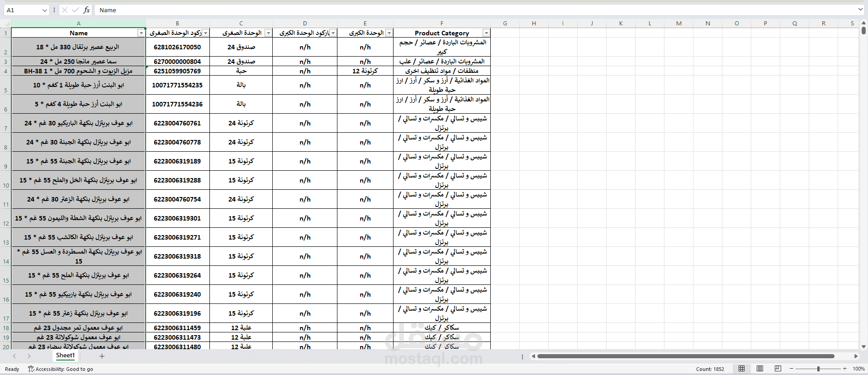Expand the formula bar with the chevron
This screenshot has height=375, width=868.
(860, 10)
